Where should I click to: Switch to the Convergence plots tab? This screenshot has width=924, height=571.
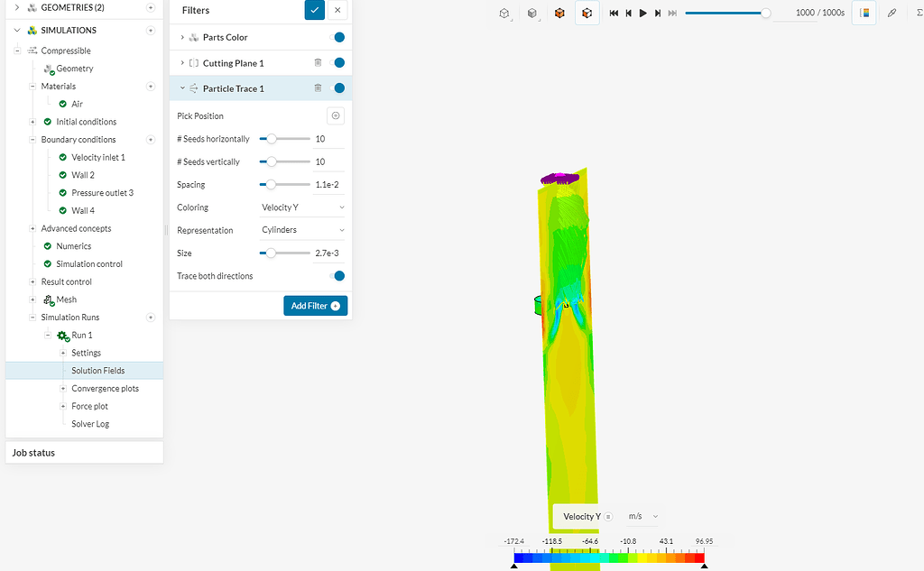click(x=105, y=388)
